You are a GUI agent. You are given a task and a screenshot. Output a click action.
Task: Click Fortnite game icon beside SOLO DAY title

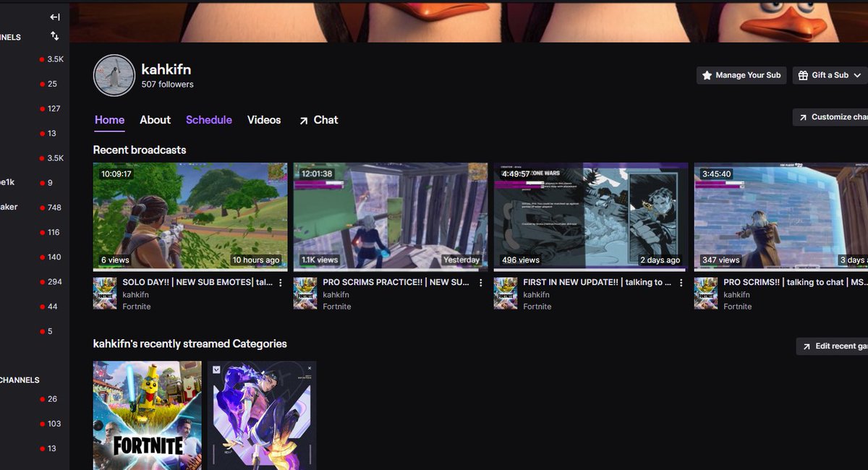coord(105,294)
